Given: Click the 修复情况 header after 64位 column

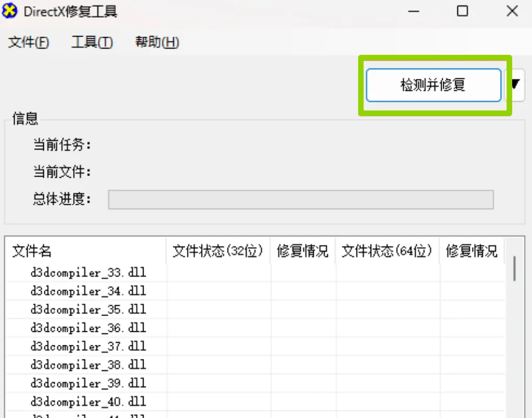Looking at the screenshot, I should (x=471, y=251).
